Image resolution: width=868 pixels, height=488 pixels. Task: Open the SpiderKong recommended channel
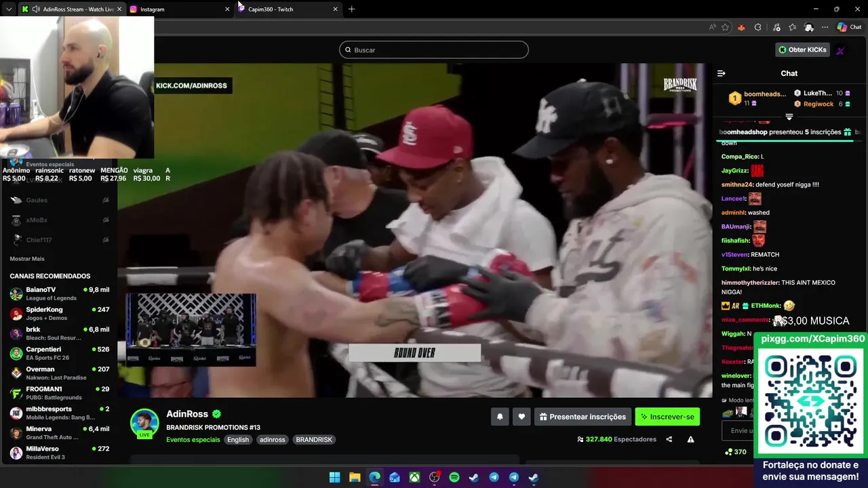point(60,314)
